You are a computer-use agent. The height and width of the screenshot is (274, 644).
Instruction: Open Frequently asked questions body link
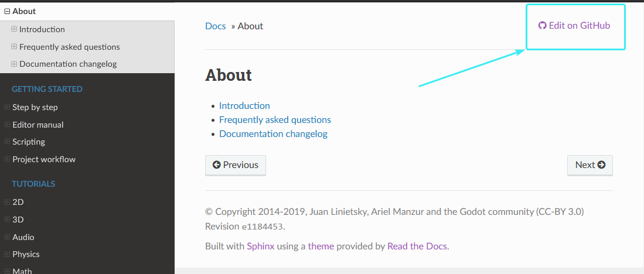click(x=275, y=120)
